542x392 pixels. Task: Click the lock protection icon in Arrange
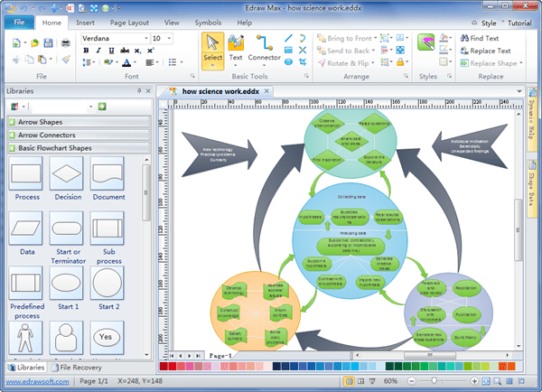pos(400,62)
